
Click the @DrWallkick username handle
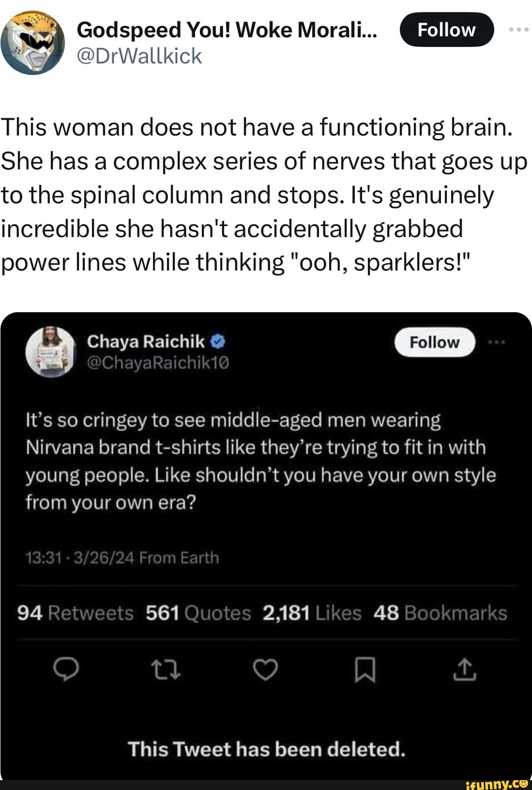tap(139, 56)
